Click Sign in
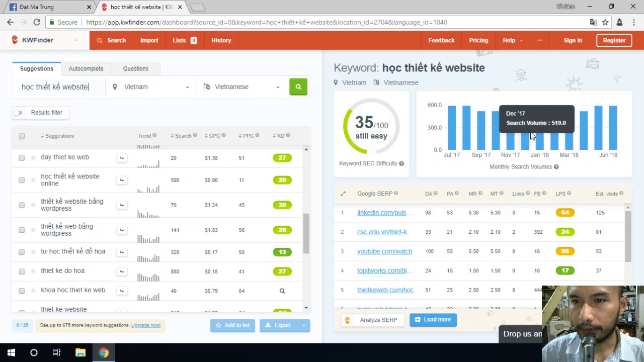Screen dimensions: 644x362 click(x=573, y=40)
